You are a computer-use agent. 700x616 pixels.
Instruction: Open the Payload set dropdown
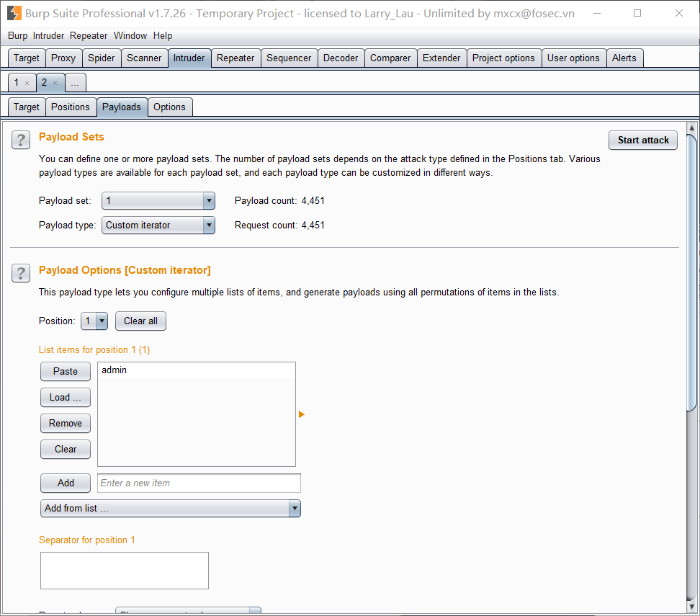click(x=158, y=200)
